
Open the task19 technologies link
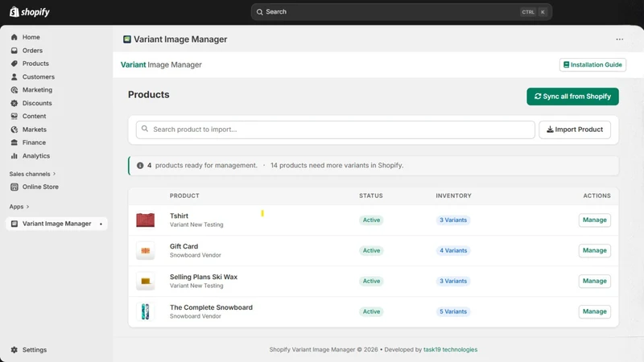pos(450,350)
